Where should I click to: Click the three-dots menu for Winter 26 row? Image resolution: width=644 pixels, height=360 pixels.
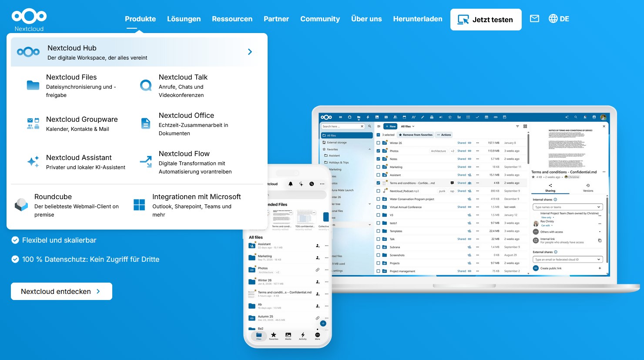coord(477,143)
